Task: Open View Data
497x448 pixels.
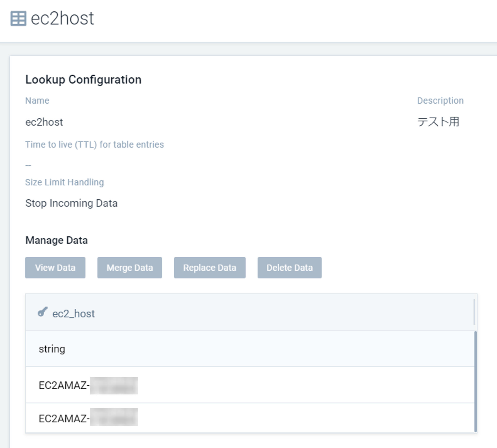Action: [x=55, y=268]
